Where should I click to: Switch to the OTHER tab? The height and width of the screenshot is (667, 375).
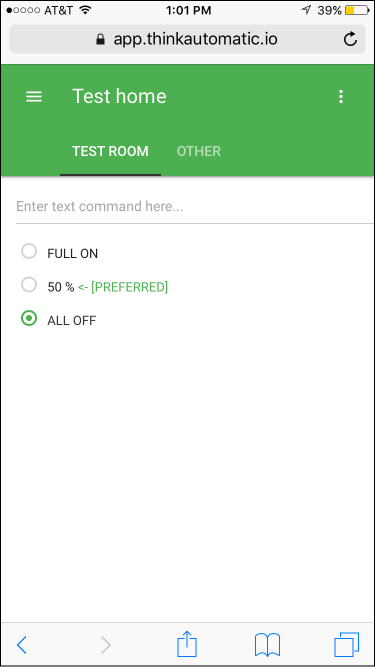[x=199, y=151]
